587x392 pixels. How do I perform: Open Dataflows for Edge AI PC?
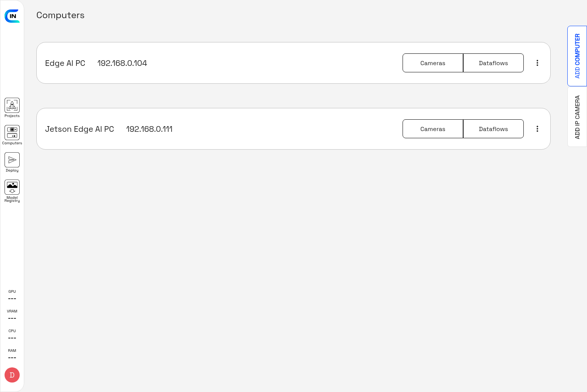click(493, 63)
